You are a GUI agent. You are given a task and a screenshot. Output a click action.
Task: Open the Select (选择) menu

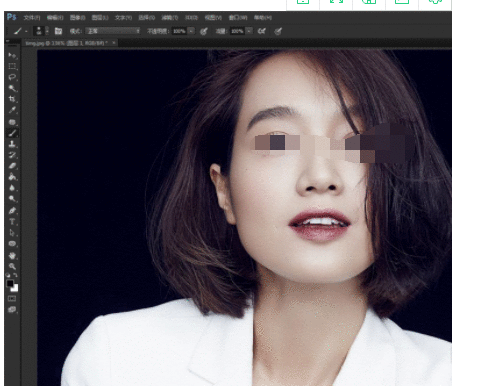(147, 18)
